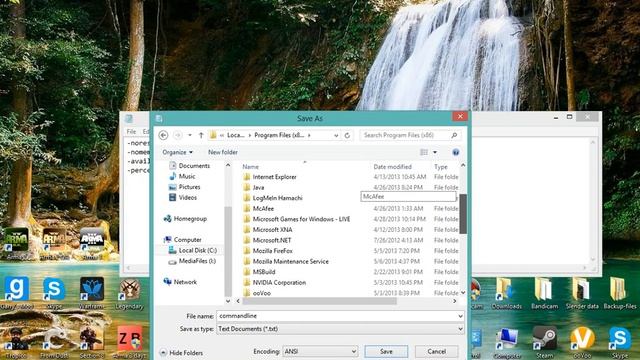Image resolution: width=640 pixels, height=360 pixels.
Task: Open Homegroup in the navigation pane
Action: tap(190, 219)
